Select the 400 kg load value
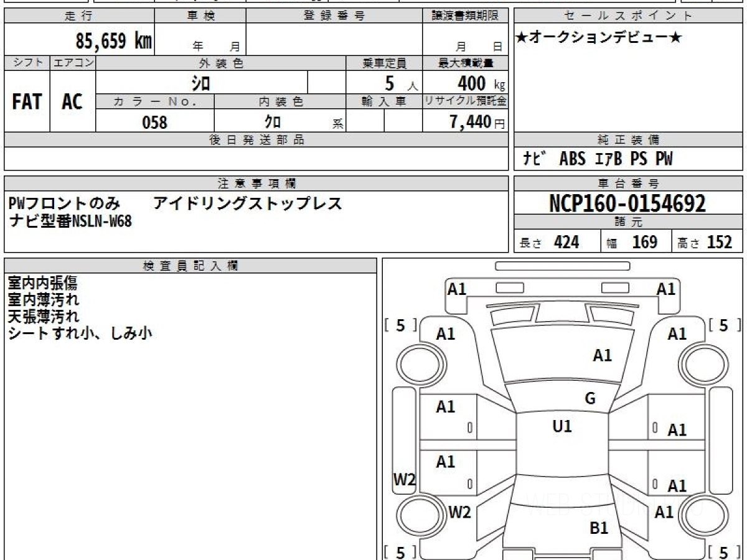This screenshot has height=560, width=747. click(x=481, y=83)
